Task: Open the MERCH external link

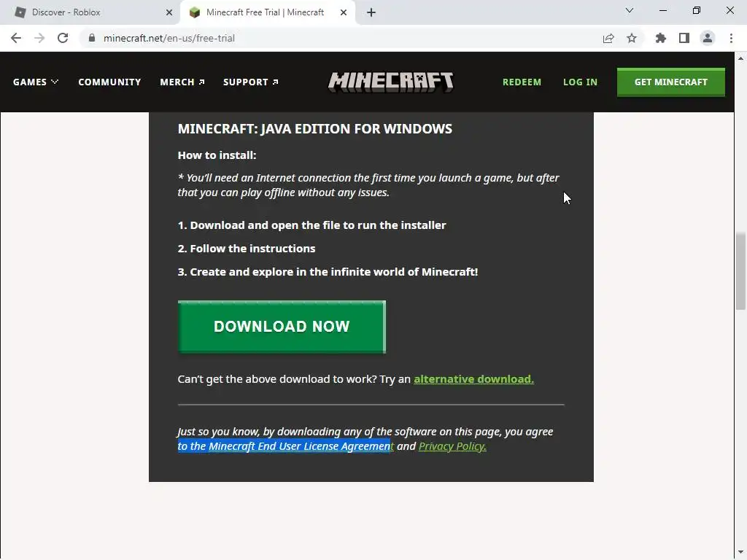Action: click(182, 82)
